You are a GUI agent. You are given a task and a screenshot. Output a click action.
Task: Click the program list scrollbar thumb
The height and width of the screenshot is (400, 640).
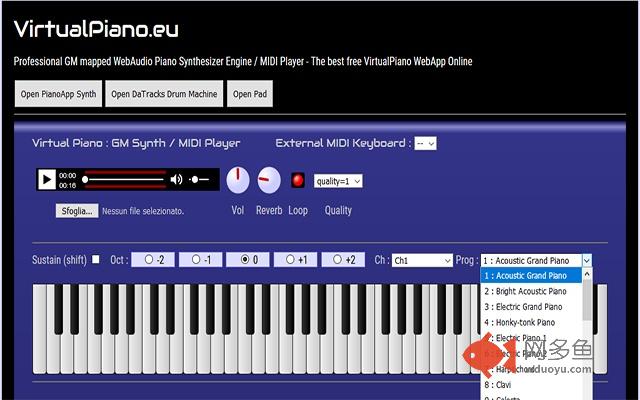[x=587, y=300]
